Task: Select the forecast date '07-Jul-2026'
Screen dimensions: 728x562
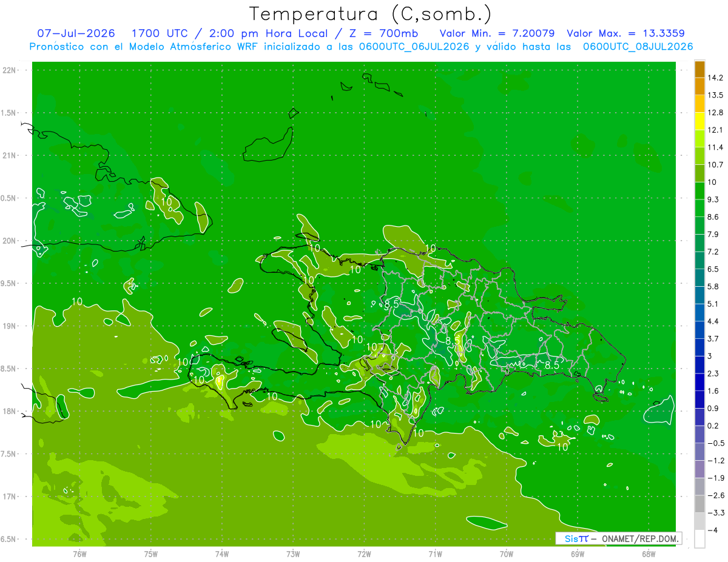Action: [x=76, y=33]
